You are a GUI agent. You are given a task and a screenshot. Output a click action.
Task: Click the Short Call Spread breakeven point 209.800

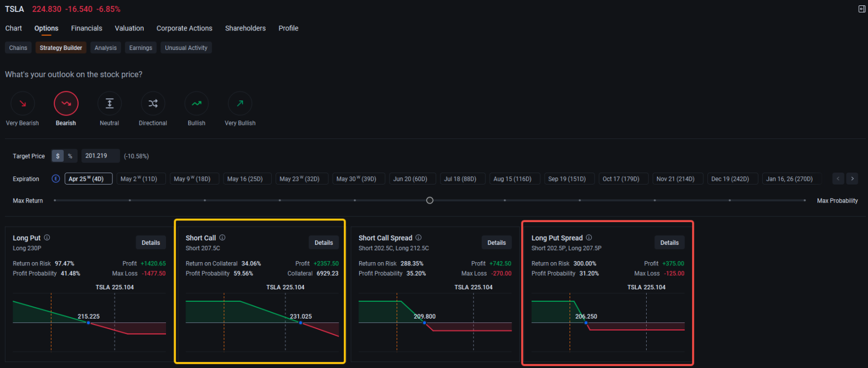[x=424, y=323]
